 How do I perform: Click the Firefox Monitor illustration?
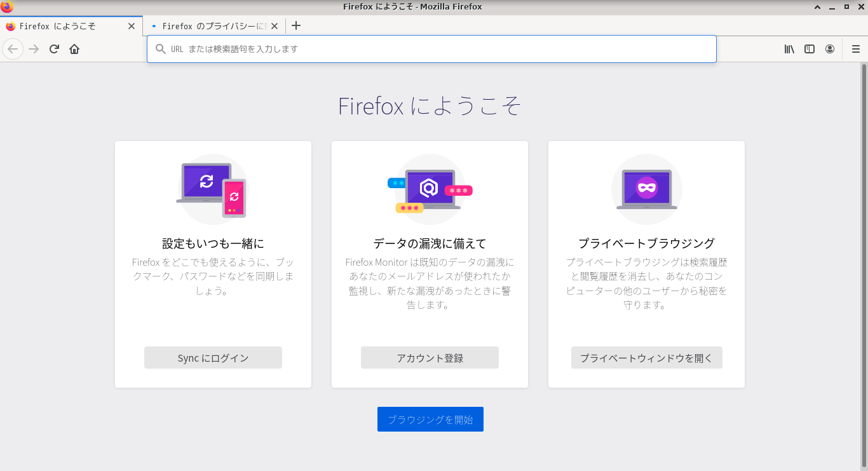(x=430, y=189)
